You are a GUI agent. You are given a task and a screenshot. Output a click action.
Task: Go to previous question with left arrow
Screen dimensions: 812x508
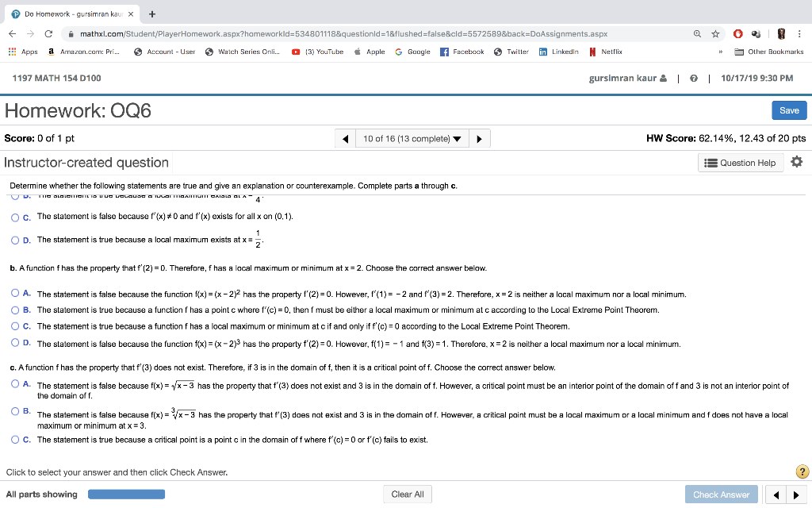coord(346,139)
